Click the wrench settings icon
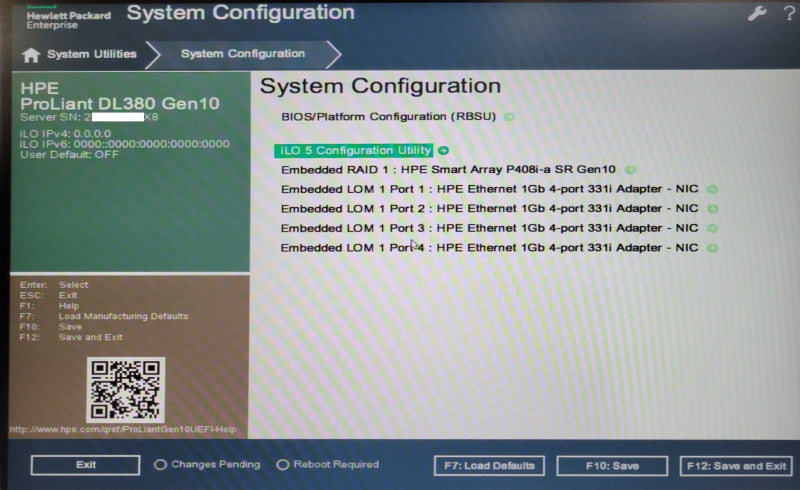 [757, 13]
